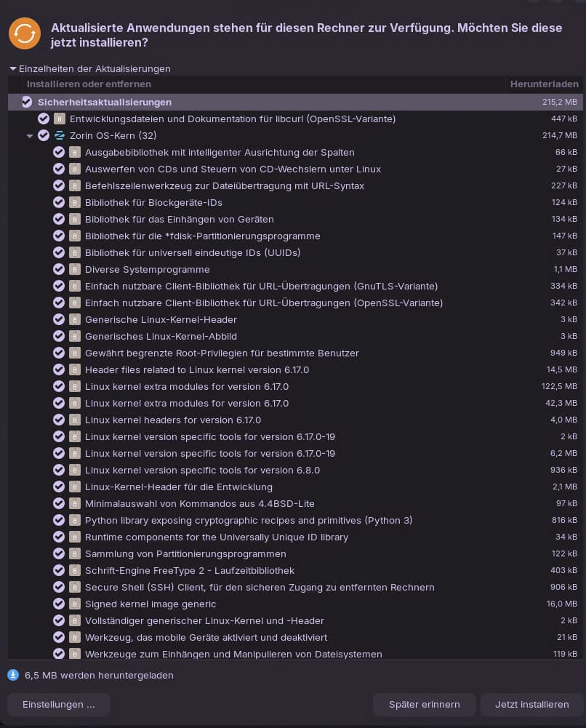Click package icon next to Signed kernel image generic

(x=74, y=604)
